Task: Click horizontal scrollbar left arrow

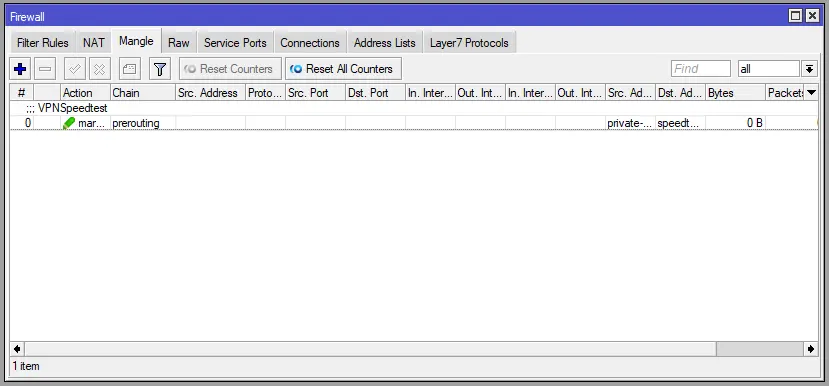Action: point(17,348)
